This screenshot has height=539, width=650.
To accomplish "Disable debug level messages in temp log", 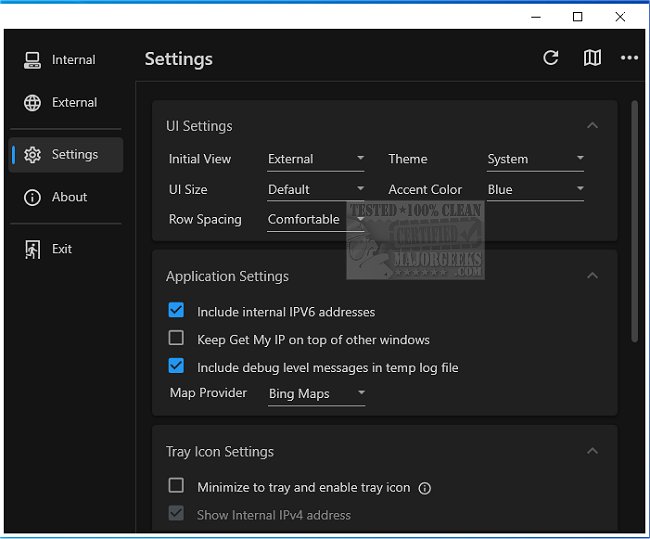I will [x=177, y=367].
